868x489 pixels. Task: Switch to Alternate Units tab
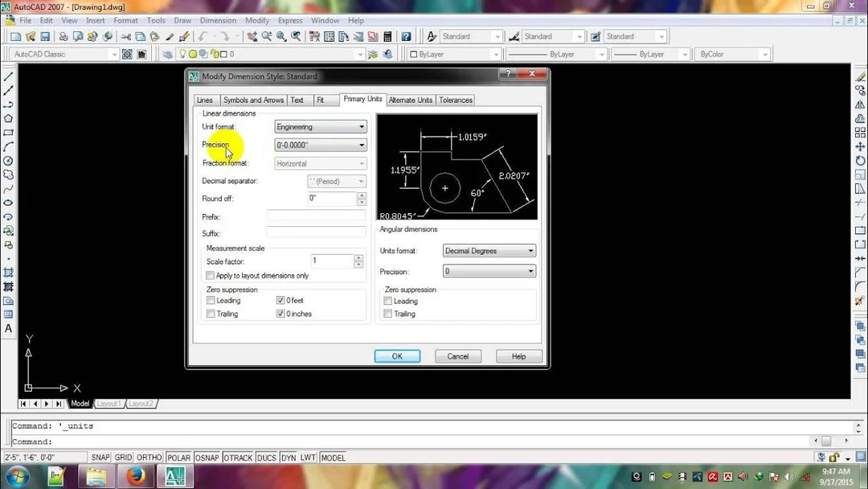click(410, 101)
